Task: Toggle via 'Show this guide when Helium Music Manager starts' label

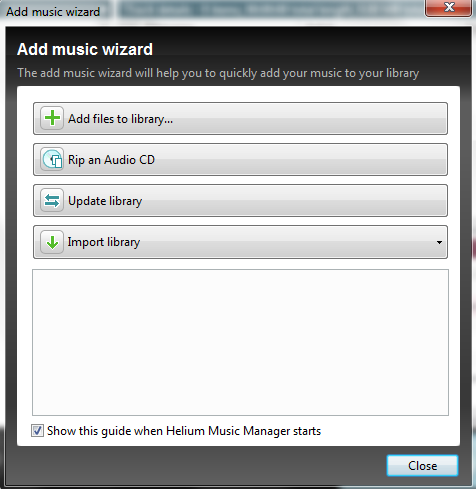Action: [184, 431]
